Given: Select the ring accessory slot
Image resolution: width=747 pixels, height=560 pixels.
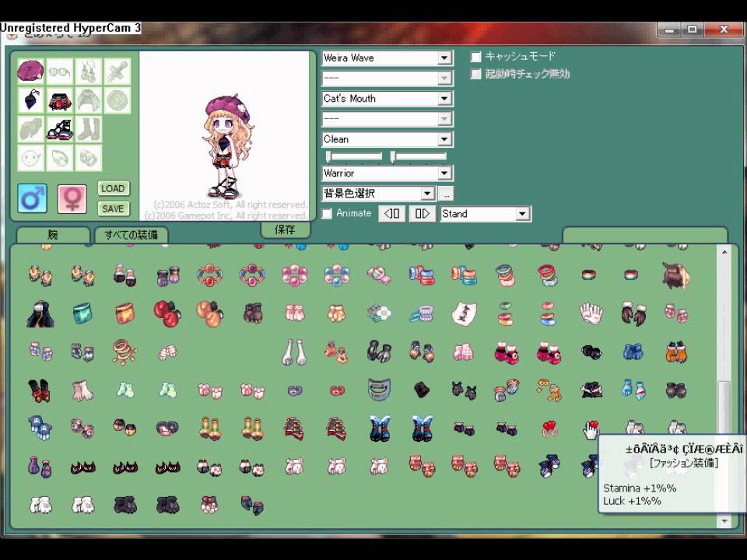Looking at the screenshot, I should (x=88, y=158).
